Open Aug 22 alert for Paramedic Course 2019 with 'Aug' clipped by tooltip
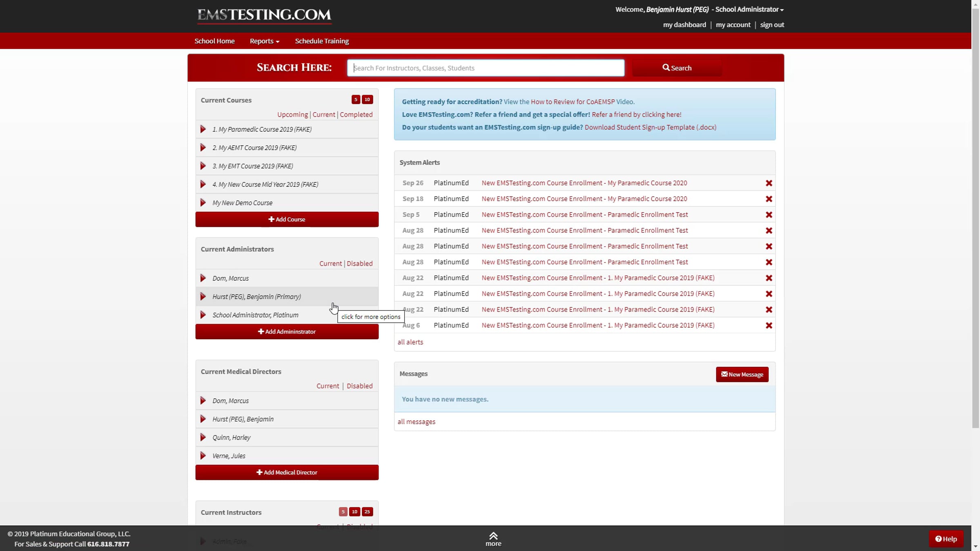This screenshot has width=980, height=551. (598, 309)
